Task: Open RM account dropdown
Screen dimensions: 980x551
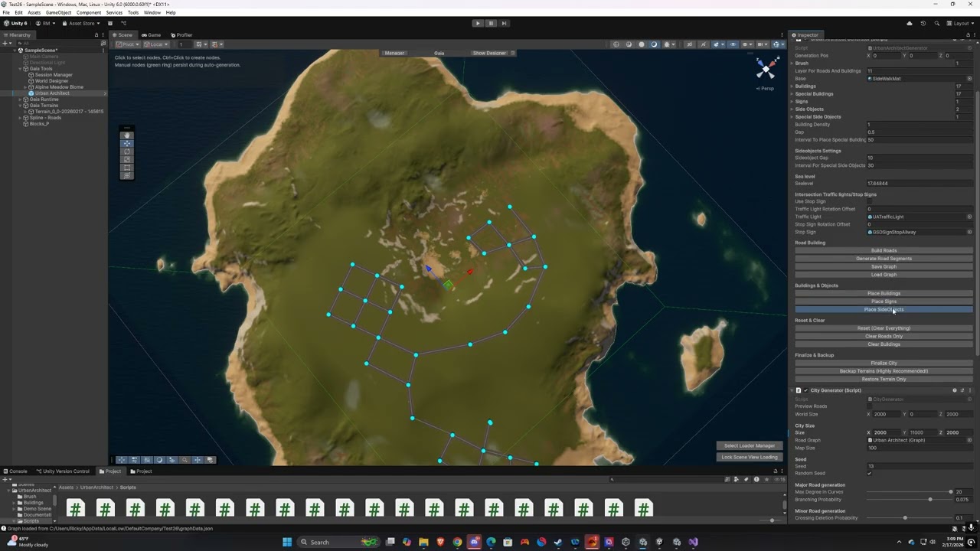Action: (x=45, y=23)
